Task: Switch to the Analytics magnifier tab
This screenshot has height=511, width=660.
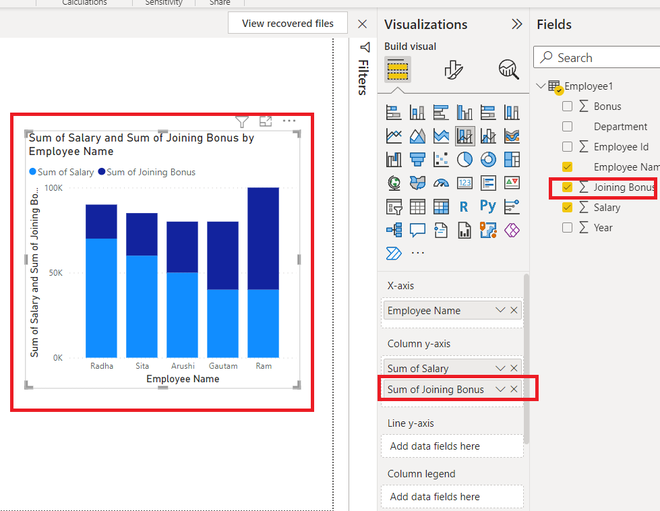Action: (x=508, y=69)
